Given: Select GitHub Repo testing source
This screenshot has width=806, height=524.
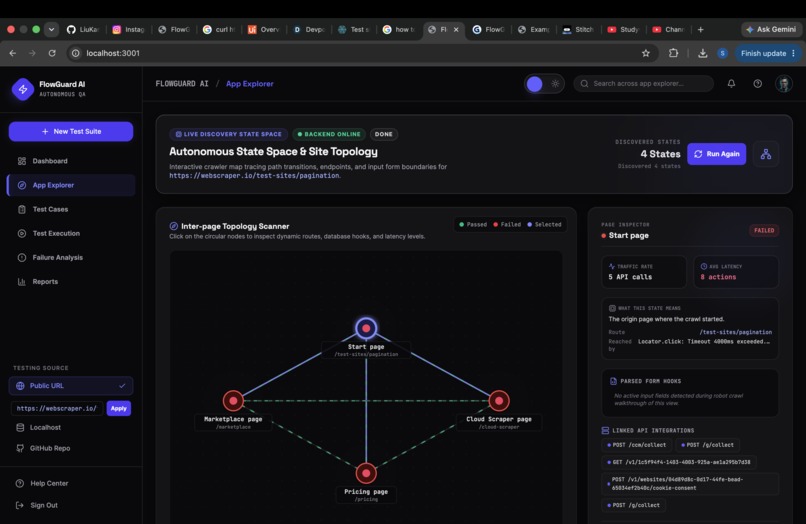Looking at the screenshot, I should point(71,448).
